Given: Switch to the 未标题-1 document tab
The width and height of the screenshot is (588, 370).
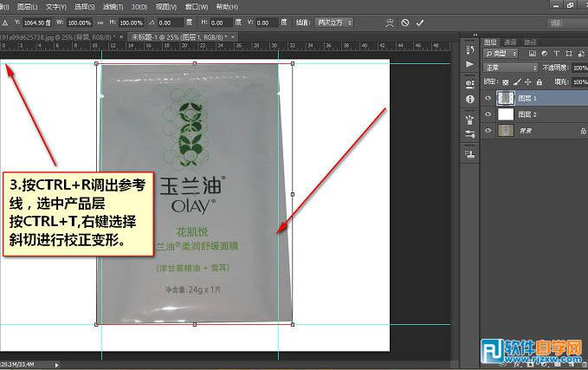Looking at the screenshot, I should click(x=178, y=37).
